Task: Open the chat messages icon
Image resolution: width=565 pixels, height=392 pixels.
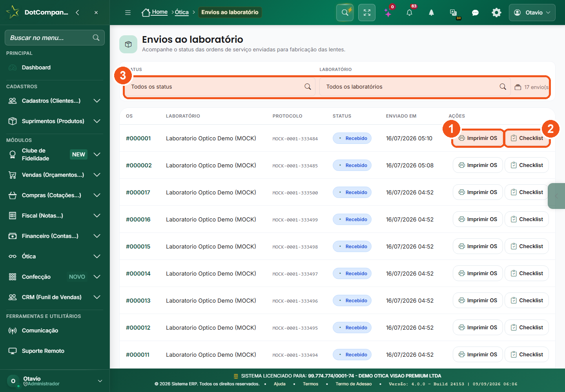Action: click(475, 13)
